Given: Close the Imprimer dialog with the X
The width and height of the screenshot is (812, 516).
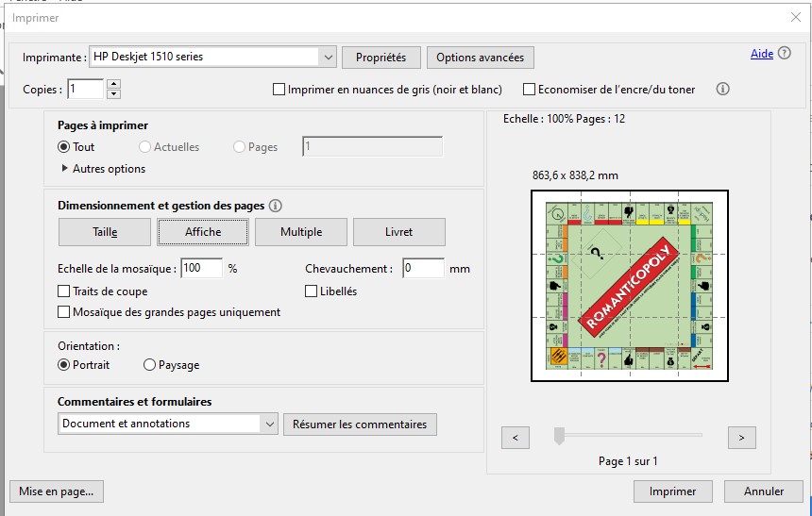Looking at the screenshot, I should pyautogui.click(x=796, y=18).
